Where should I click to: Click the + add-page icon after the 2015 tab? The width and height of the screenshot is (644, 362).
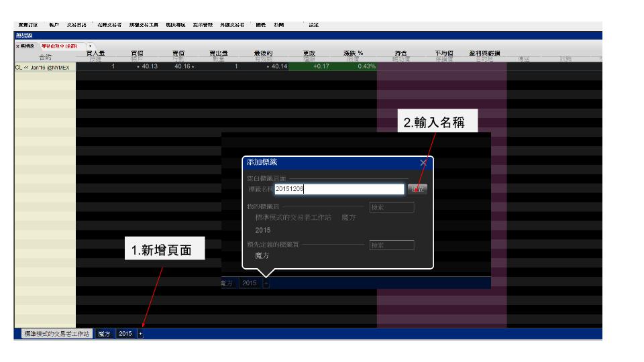point(140,334)
